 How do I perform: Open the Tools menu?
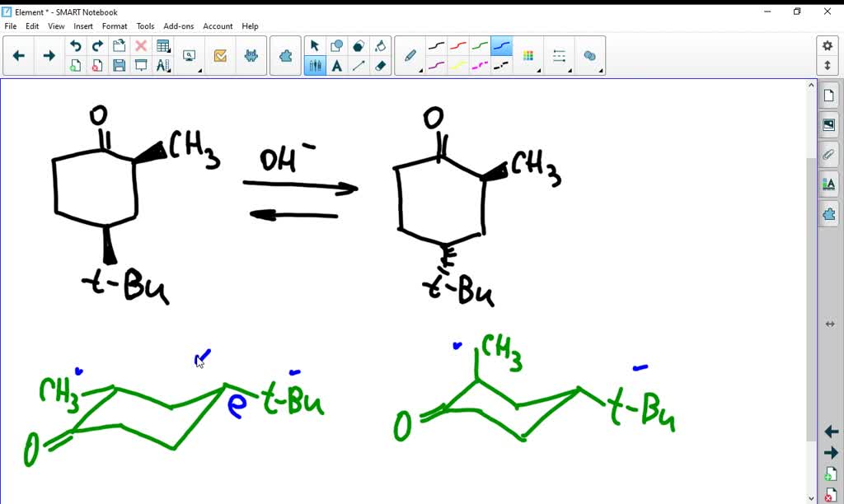tap(145, 26)
